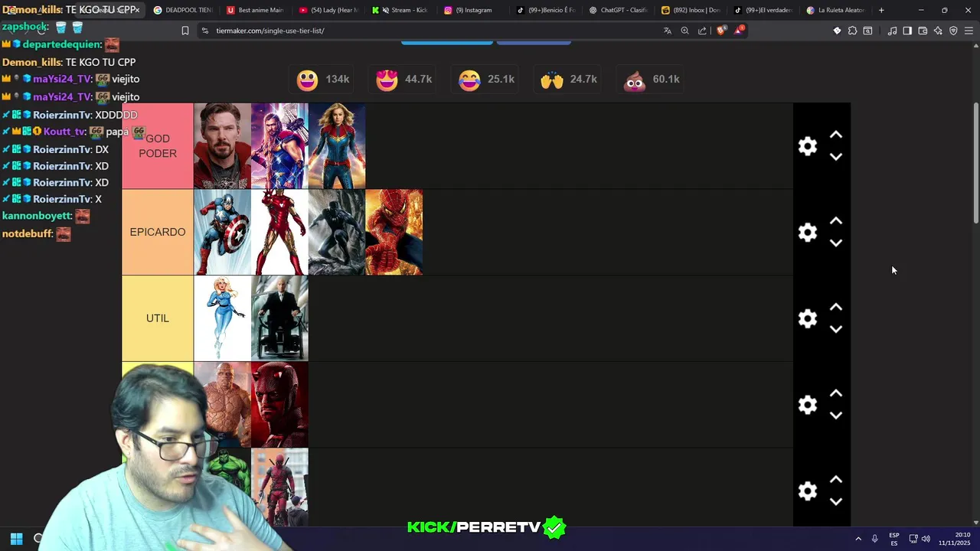The width and height of the screenshot is (980, 551).
Task: Switch to La Ruleta Aleator browser tab
Action: [835, 10]
